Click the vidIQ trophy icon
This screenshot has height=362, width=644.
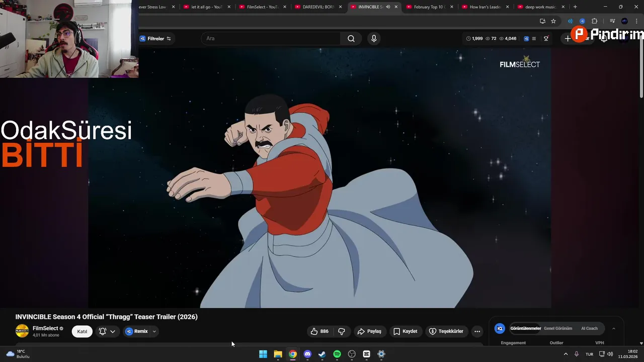tap(546, 39)
